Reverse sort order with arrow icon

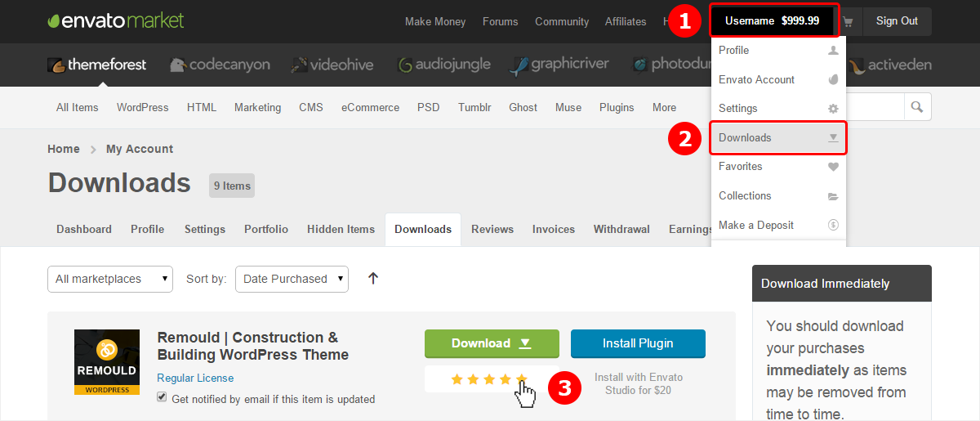(x=373, y=279)
